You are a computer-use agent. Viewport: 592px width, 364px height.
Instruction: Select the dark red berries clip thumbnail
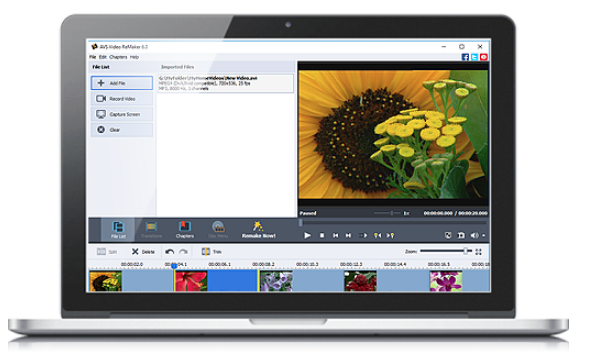coord(361,281)
